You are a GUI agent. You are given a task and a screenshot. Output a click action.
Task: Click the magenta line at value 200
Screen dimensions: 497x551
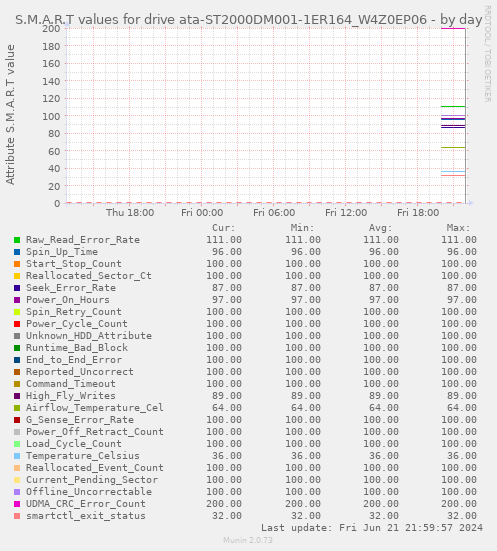point(453,28)
